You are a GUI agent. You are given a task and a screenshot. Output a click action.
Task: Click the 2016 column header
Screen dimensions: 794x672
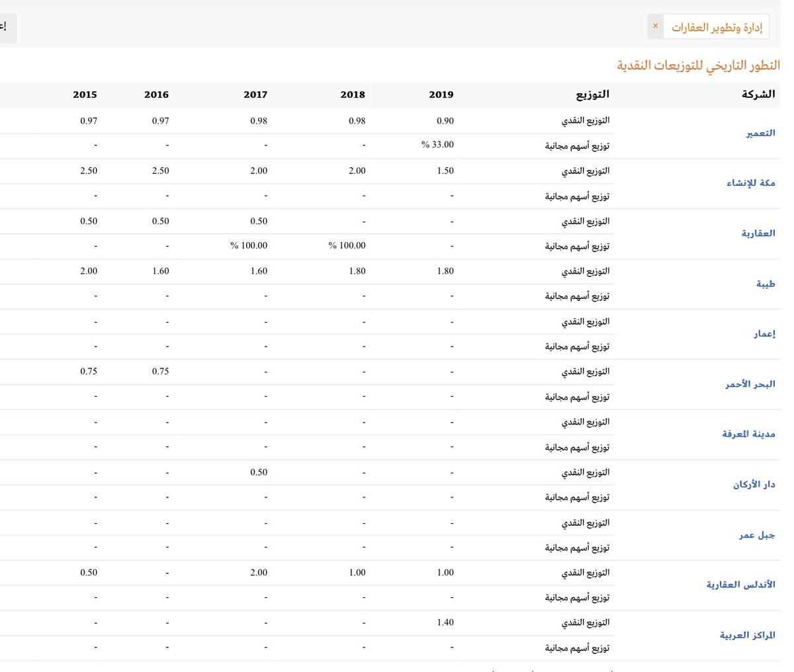click(x=156, y=95)
